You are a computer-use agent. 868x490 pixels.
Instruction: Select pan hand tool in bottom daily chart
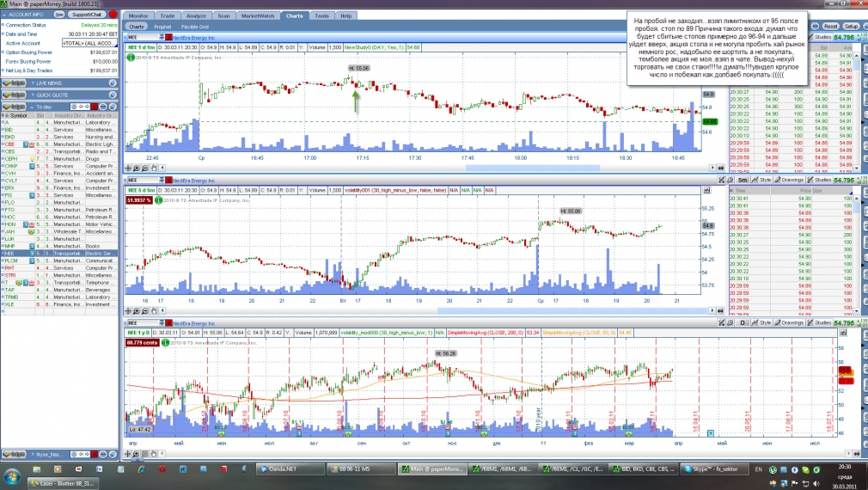154,453
